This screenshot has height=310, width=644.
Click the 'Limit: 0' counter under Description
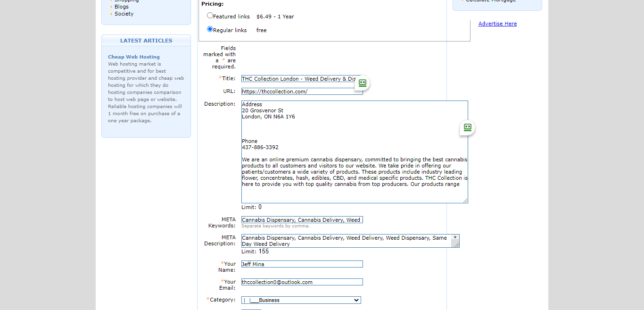251,207
